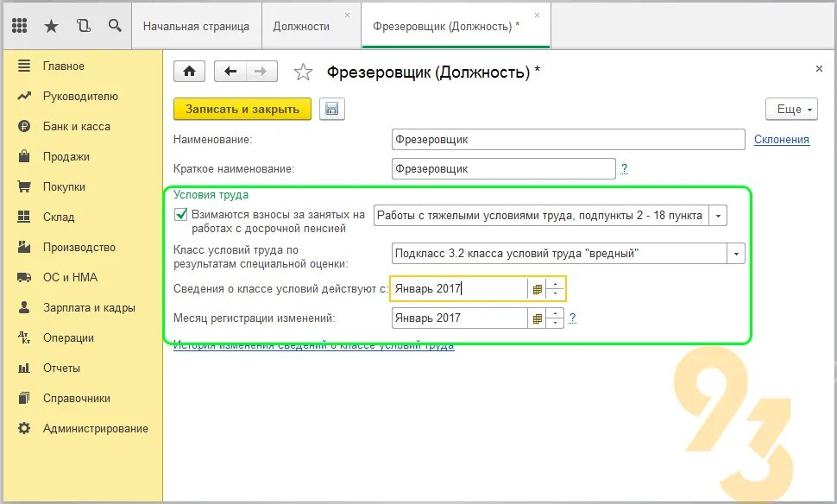Close the Фрезеровщик (Должность) tab
The width and height of the screenshot is (837, 504).
(x=537, y=15)
